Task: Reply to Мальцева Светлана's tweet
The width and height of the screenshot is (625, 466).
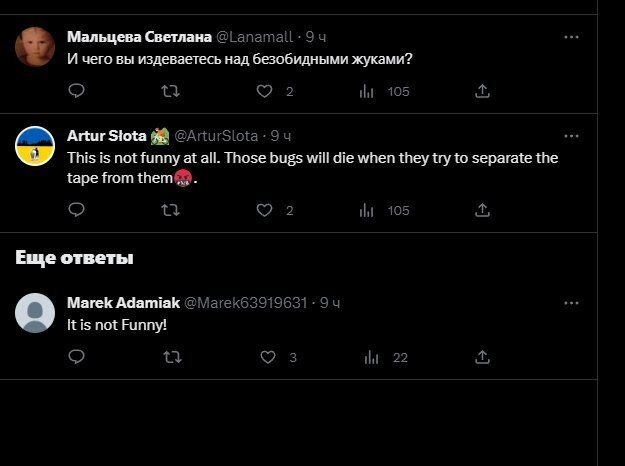Action: pos(77,92)
